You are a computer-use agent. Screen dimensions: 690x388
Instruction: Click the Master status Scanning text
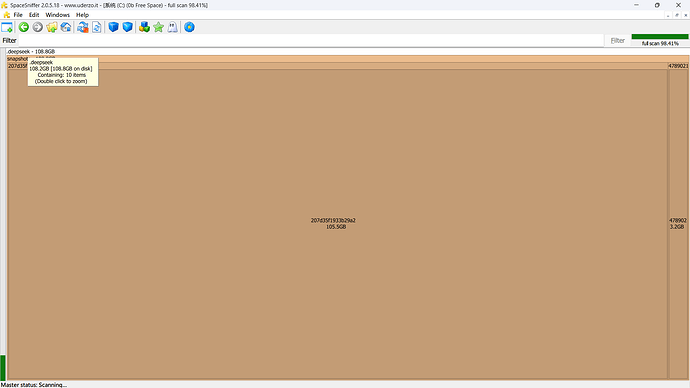click(x=34, y=385)
